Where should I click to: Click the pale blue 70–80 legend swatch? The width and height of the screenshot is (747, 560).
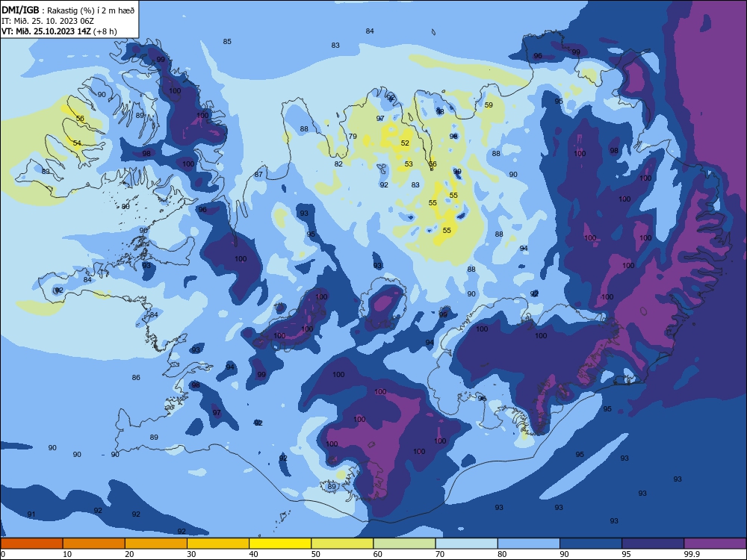[466, 544]
